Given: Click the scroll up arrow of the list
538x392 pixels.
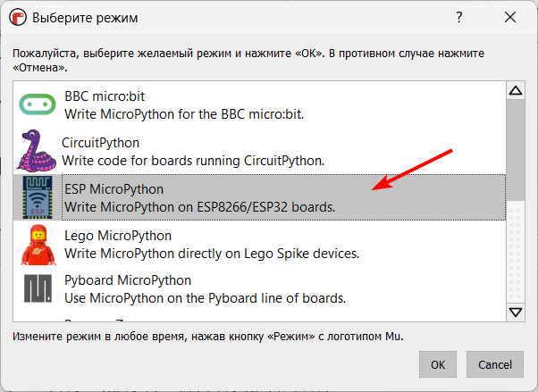Looking at the screenshot, I should pos(516,90).
